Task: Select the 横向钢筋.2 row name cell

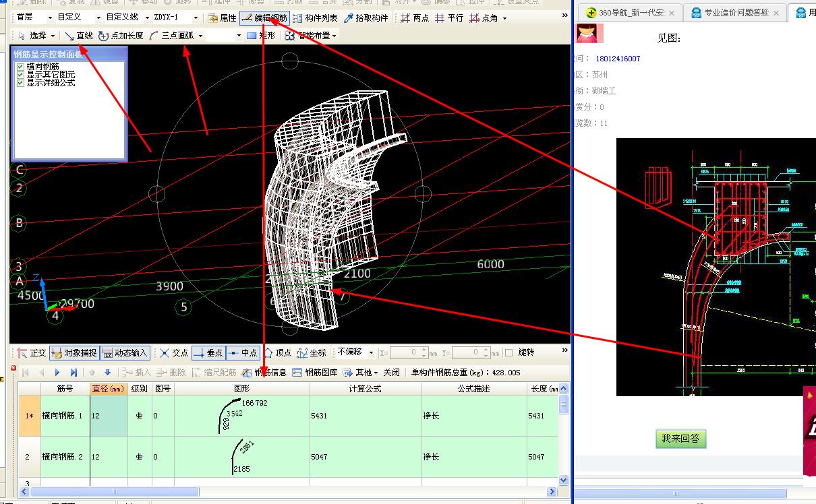Action: pos(65,457)
